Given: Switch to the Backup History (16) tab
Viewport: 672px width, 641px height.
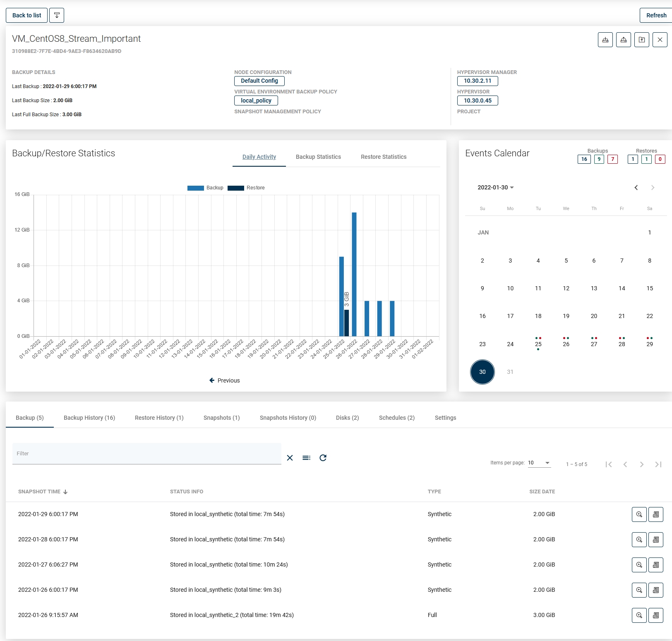Looking at the screenshot, I should [x=89, y=418].
